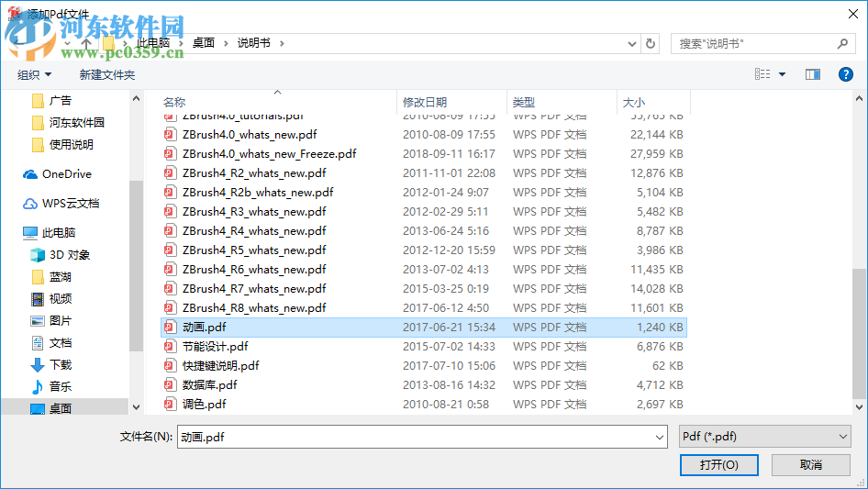The width and height of the screenshot is (868, 489).
Task: Expand the chevron after 此电脑 in the path
Action: (x=181, y=43)
